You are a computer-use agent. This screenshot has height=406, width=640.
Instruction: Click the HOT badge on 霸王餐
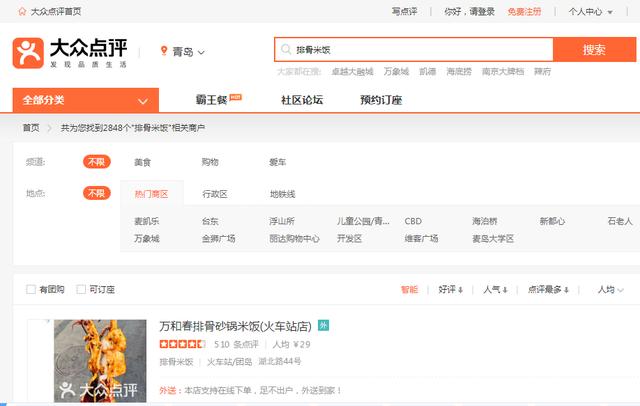click(x=236, y=97)
